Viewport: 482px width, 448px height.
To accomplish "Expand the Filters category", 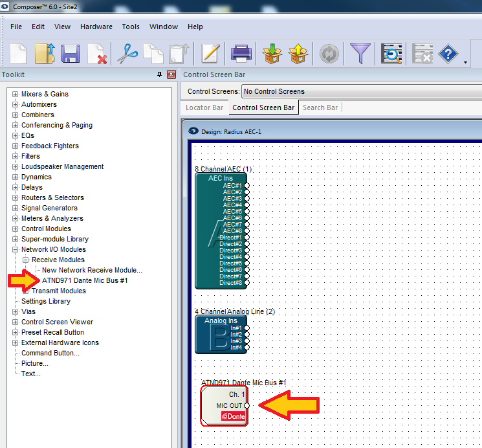I will tap(15, 156).
